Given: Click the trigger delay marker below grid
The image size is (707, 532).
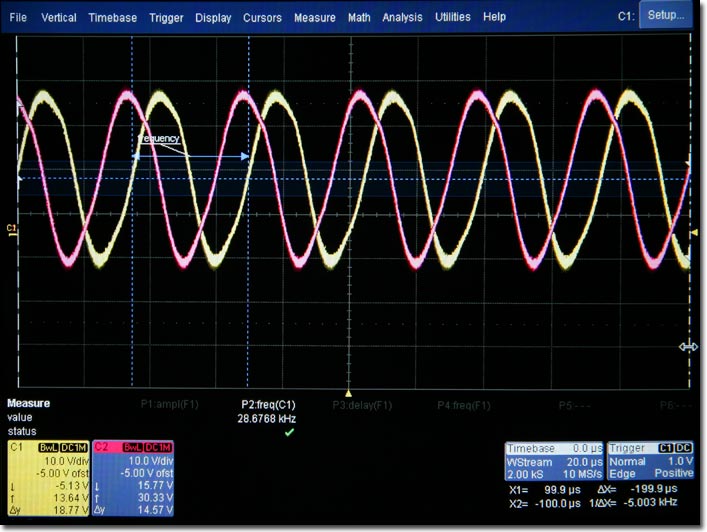Looking at the screenshot, I should tap(348, 393).
